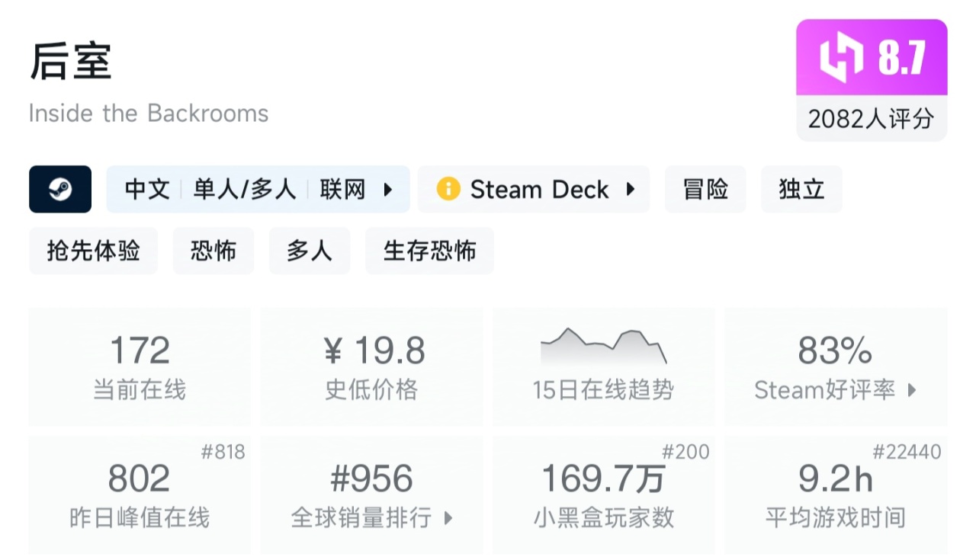Open 全球销量排行 ranking arrow
The width and height of the screenshot is (976, 560).
click(448, 518)
